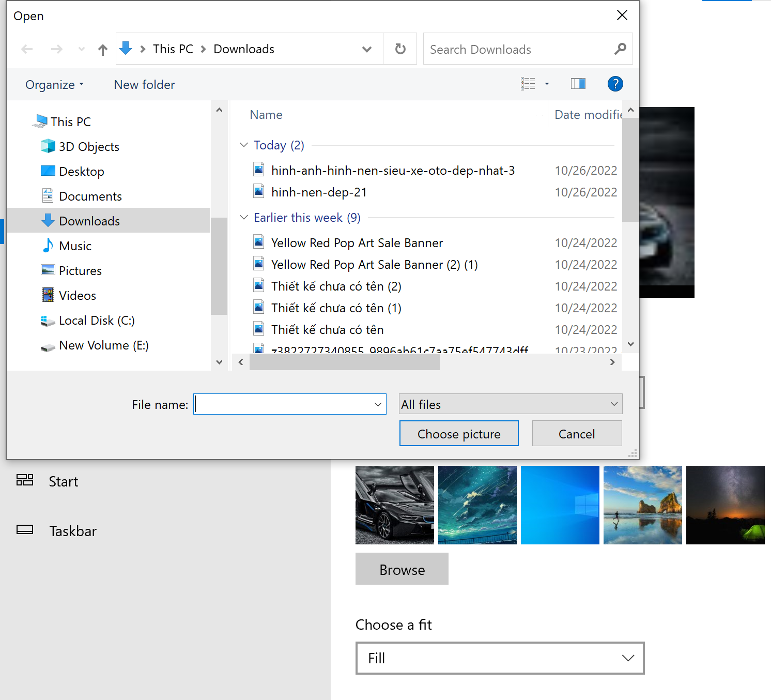Click the Up one level arrow icon

(103, 50)
